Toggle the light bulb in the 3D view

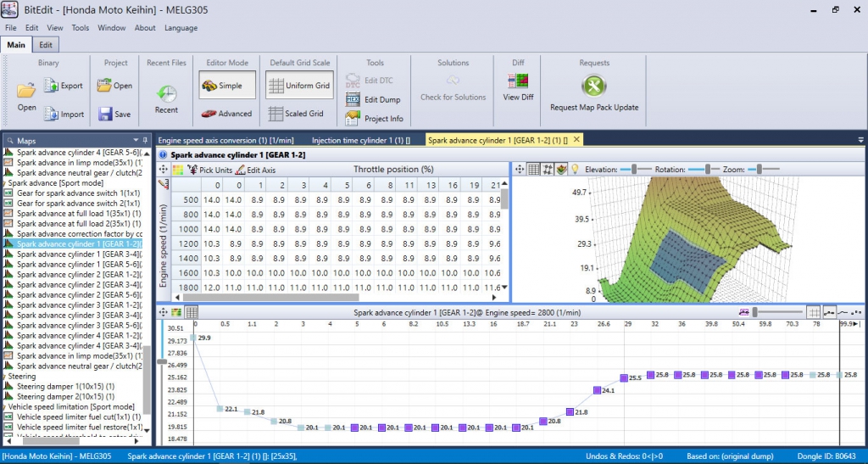[576, 170]
